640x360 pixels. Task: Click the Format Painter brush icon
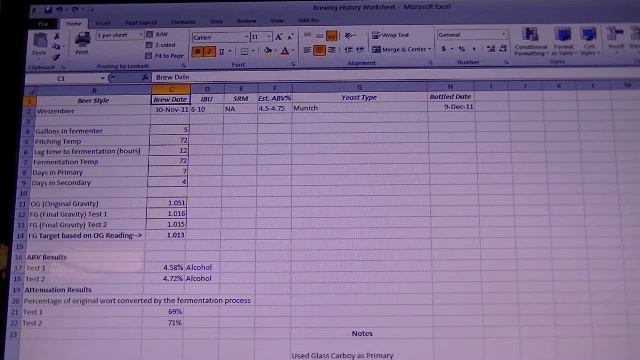point(56,57)
